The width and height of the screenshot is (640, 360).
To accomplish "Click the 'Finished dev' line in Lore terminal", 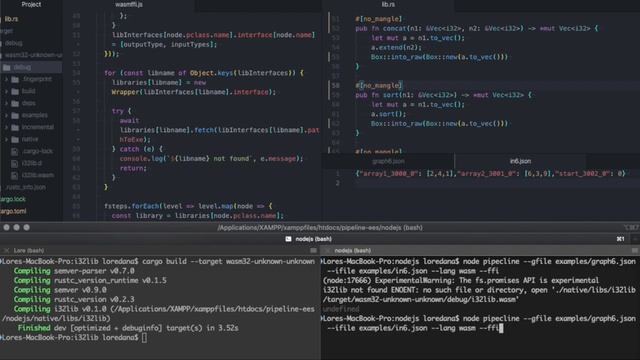I will (128, 328).
